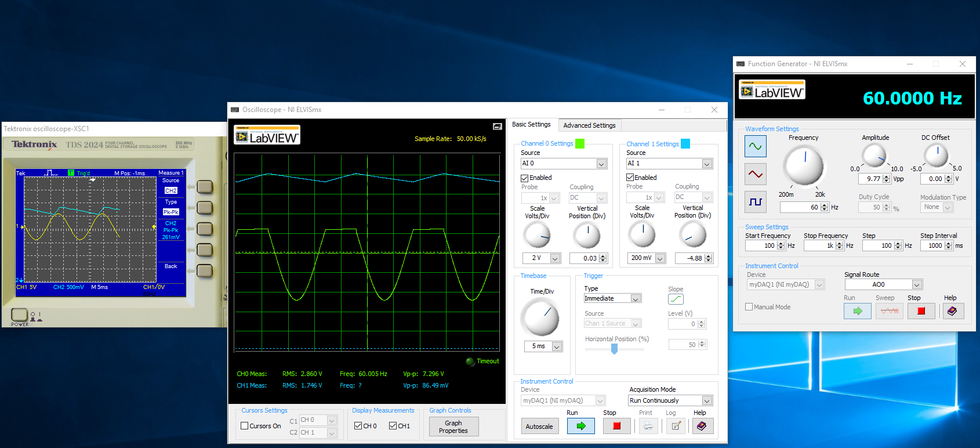980x448 pixels.
Task: Uncheck CH 0 display measurements
Action: [x=358, y=426]
